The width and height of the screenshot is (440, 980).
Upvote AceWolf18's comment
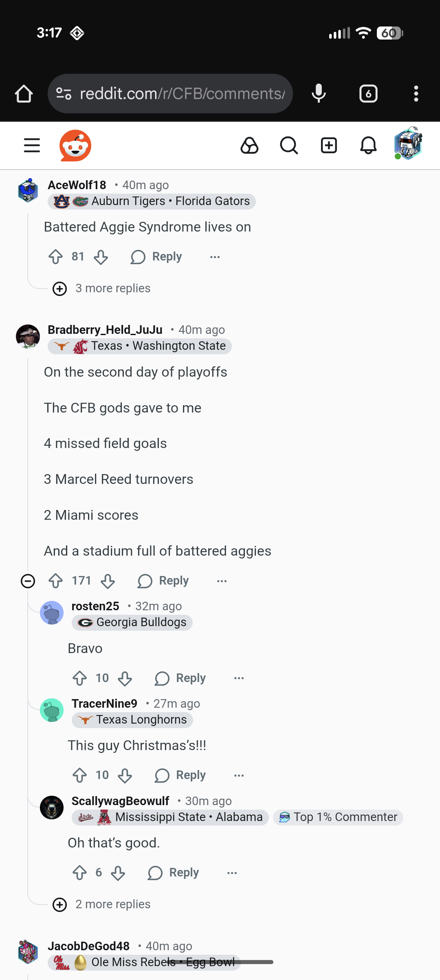(56, 257)
